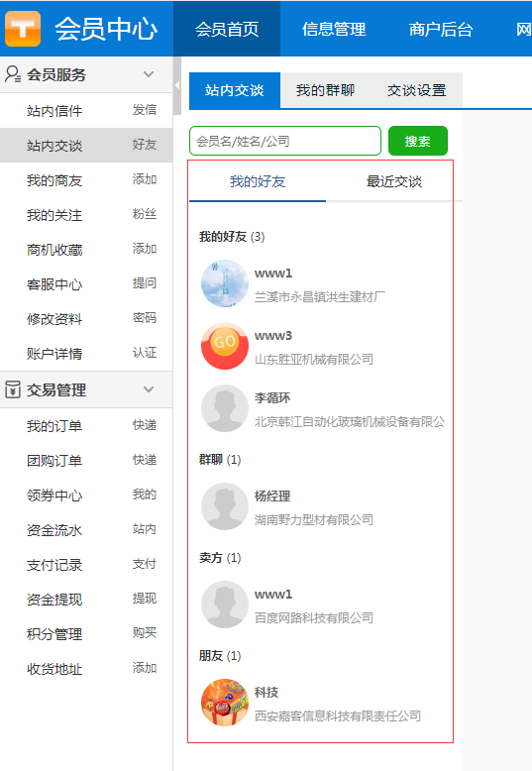Select 李循环 gray avatar
Image resolution: width=532 pixels, height=771 pixels.
(225, 408)
